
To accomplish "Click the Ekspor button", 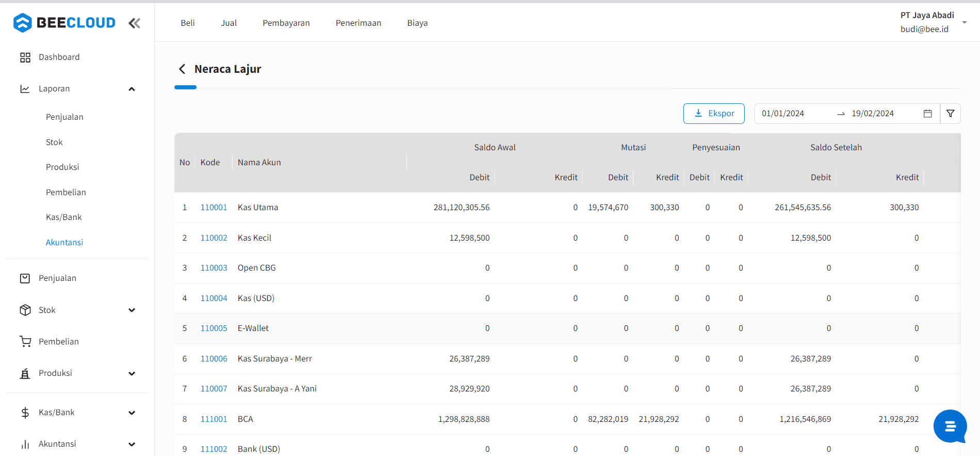I will point(714,114).
